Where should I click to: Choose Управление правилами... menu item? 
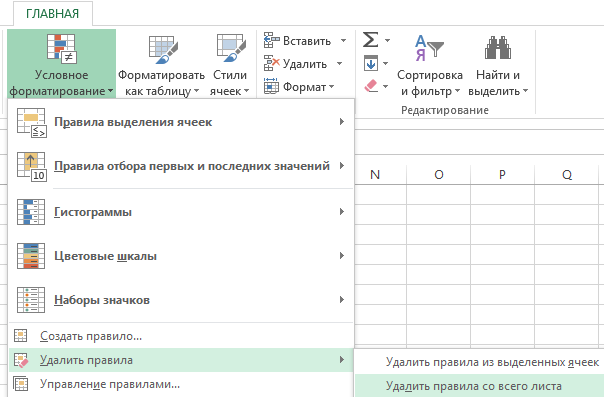point(181,384)
